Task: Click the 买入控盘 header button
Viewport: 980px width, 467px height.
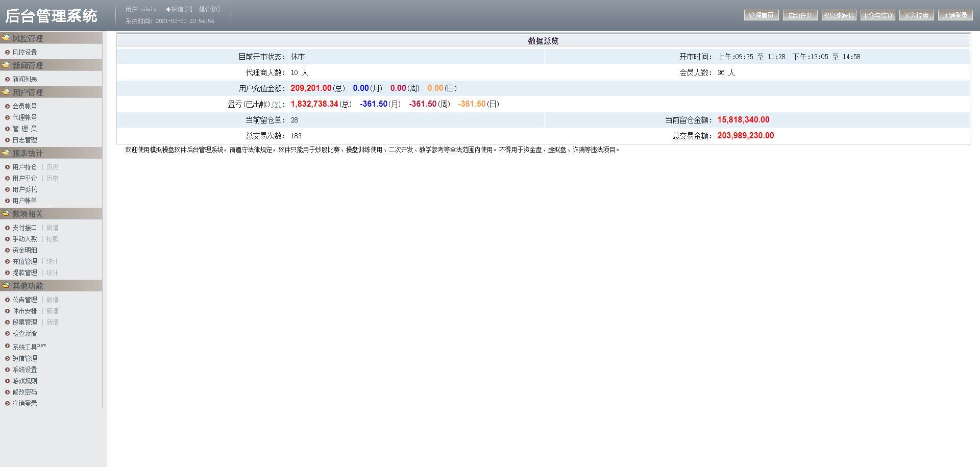Action: point(916,15)
